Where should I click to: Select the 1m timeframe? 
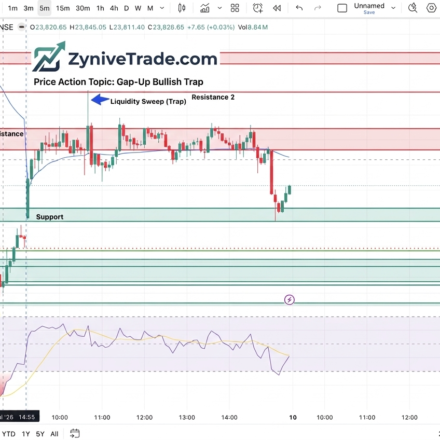tap(12, 8)
